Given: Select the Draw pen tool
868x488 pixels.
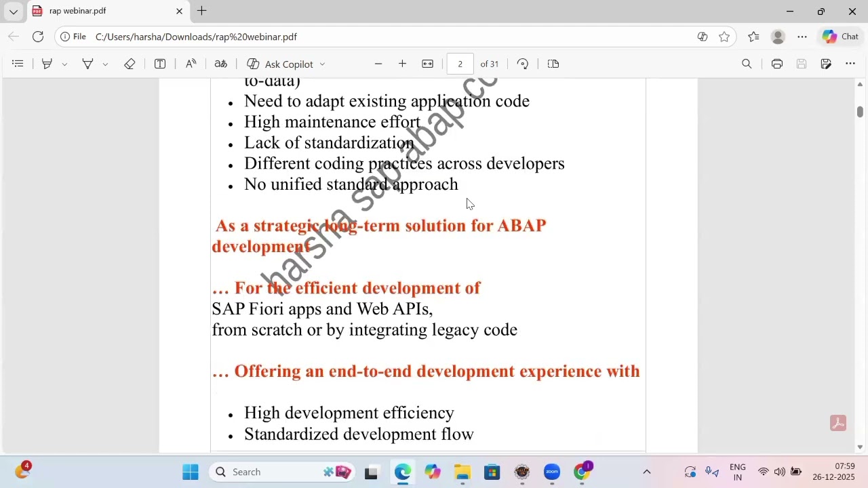Looking at the screenshot, I should pos(87,64).
